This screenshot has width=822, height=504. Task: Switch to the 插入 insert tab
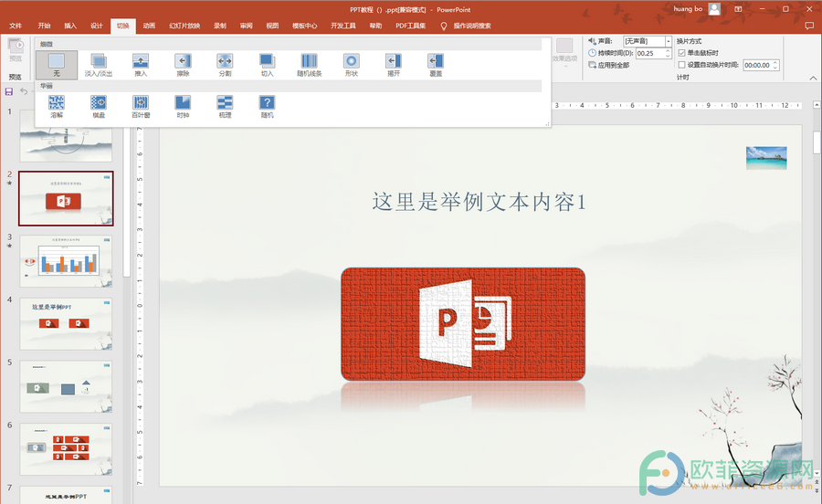click(70, 26)
